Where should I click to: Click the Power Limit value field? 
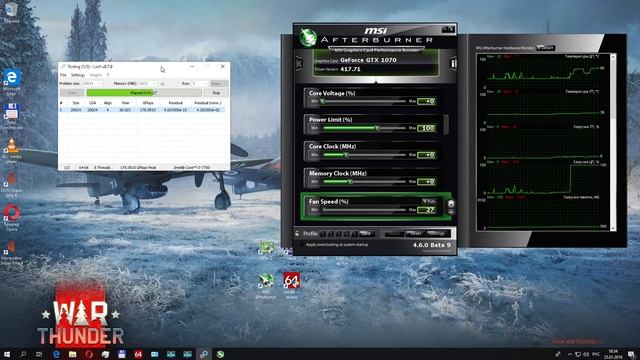[x=427, y=128]
